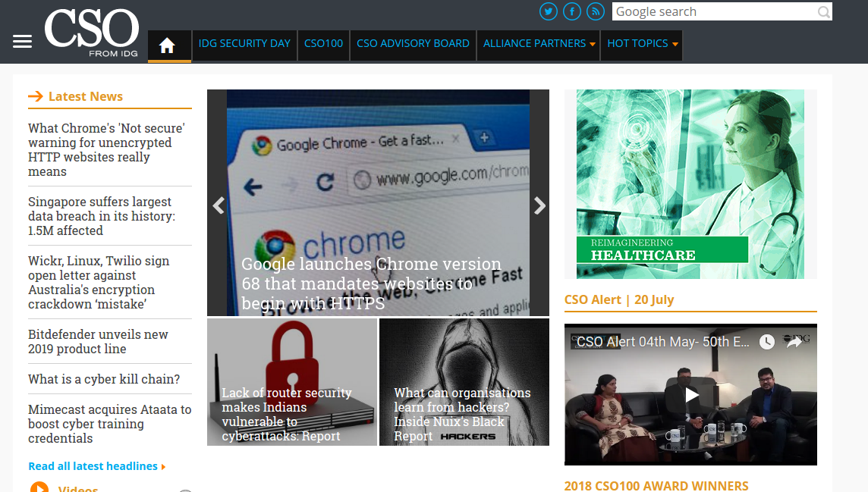The width and height of the screenshot is (868, 492).
Task: Open CSO's Facebook page icon
Action: point(572,11)
